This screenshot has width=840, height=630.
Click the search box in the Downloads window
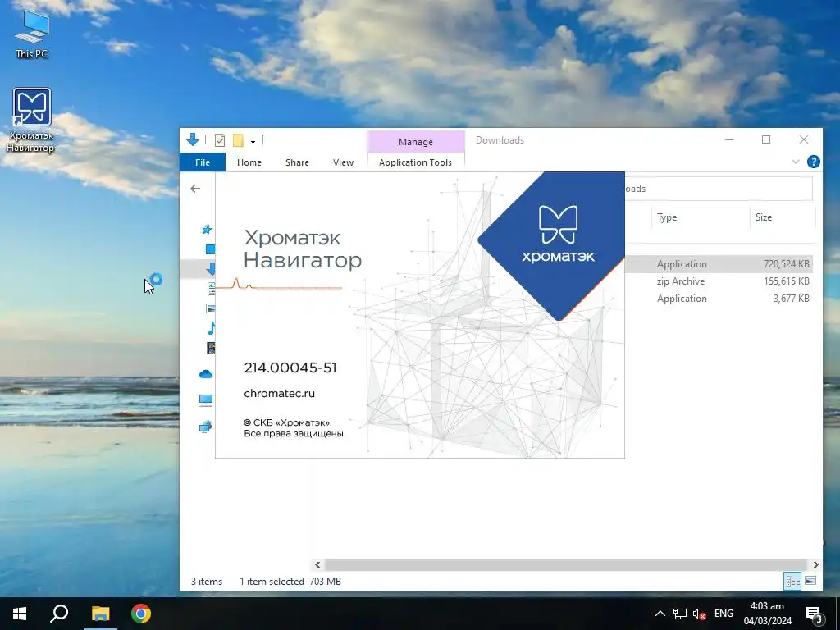[x=719, y=189]
